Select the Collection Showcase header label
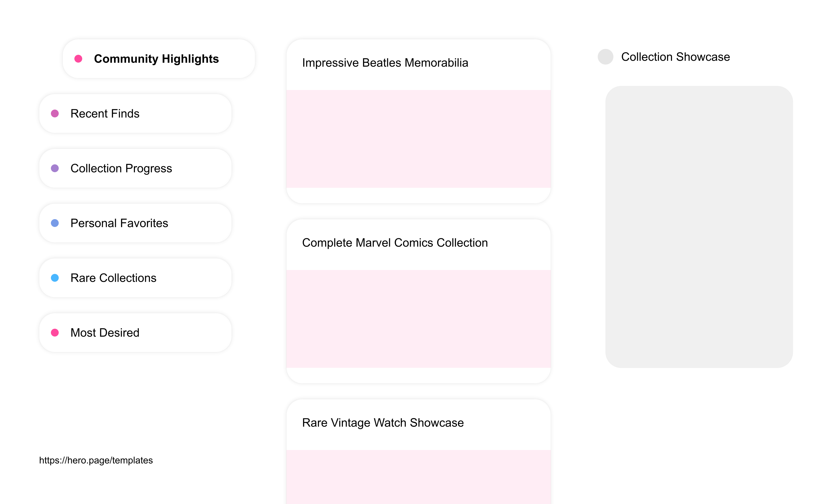The width and height of the screenshot is (832, 504). point(675,57)
